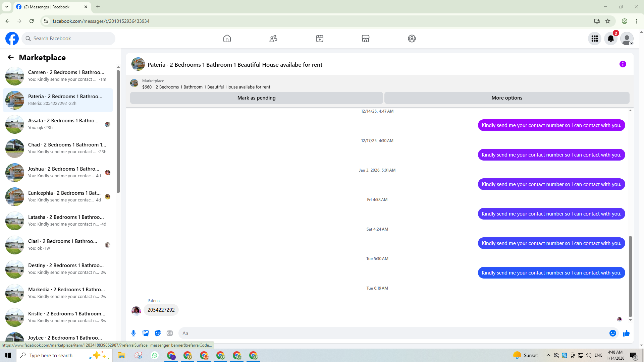Open the Marketplace tab in top navigation
Screen dimensions: 644x362
pos(365,39)
